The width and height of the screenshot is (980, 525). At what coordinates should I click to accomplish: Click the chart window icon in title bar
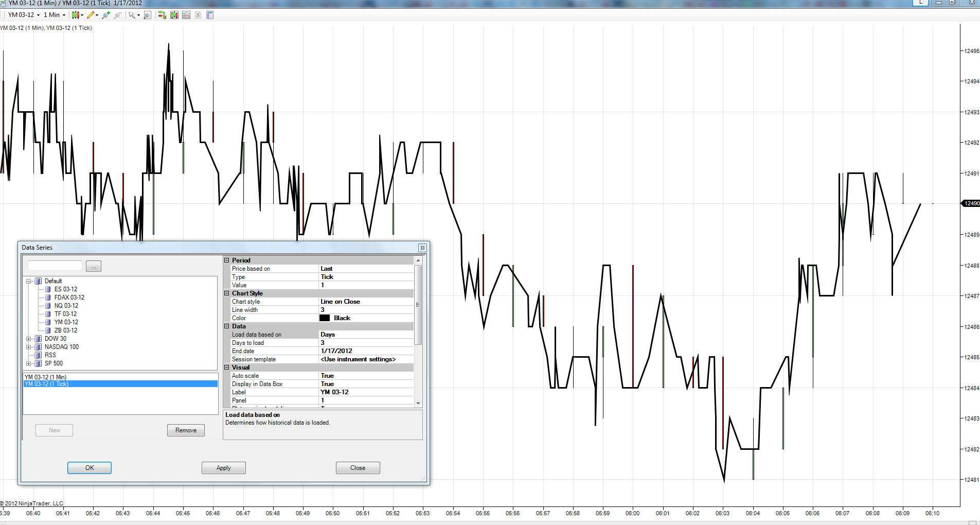(3, 3)
